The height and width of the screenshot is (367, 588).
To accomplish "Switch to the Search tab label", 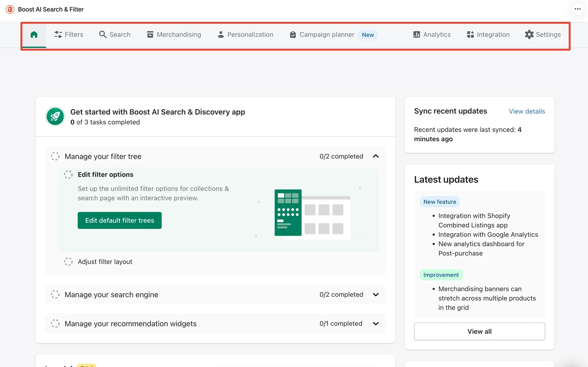I will coord(120,35).
